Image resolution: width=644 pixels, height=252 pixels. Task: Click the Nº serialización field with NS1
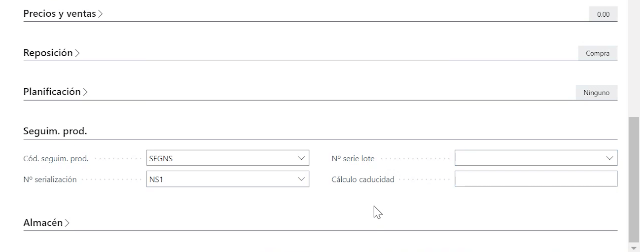222,180
